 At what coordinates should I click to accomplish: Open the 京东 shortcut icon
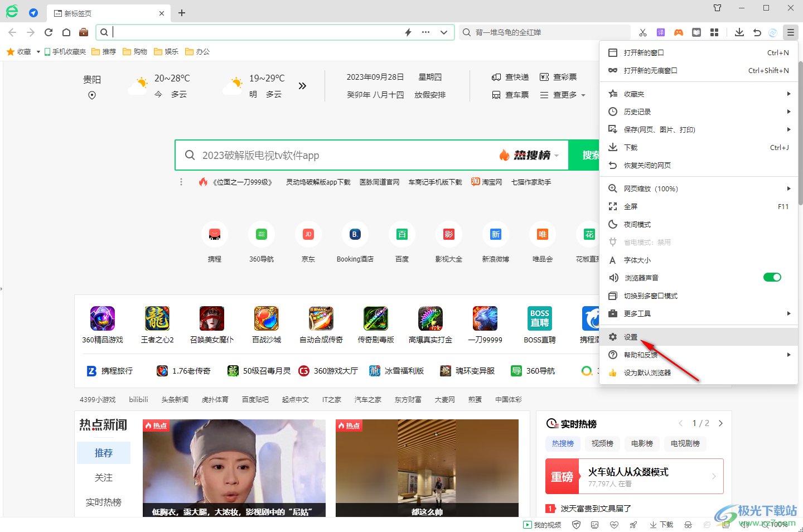click(x=308, y=234)
